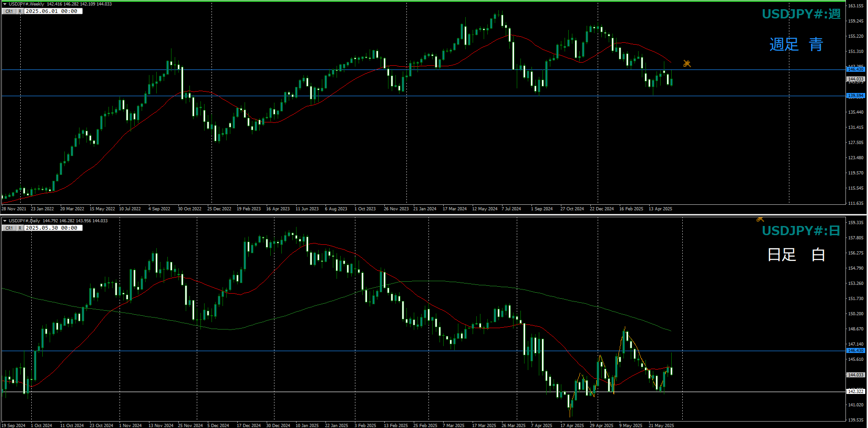Click the CR1 button on the Daily chart
The width and height of the screenshot is (868, 428).
9,228
